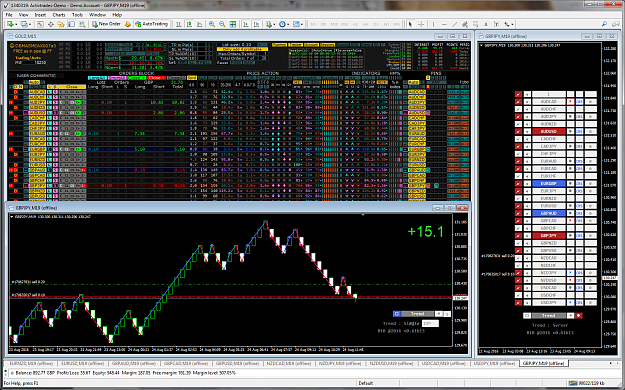Expand the New Chart dropdown arrow
Viewport: 625px width, 390px height.
(16, 25)
